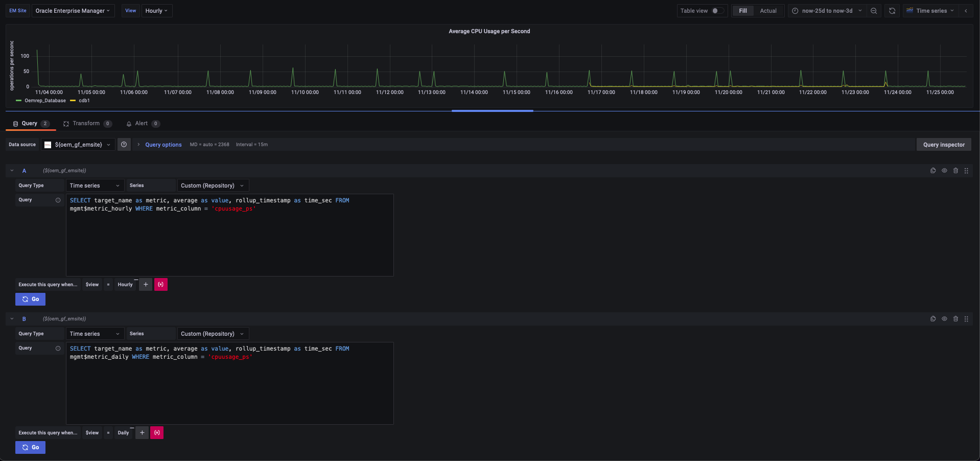Image resolution: width=980 pixels, height=461 pixels.
Task: Duplicate query A
Action: coord(933,171)
